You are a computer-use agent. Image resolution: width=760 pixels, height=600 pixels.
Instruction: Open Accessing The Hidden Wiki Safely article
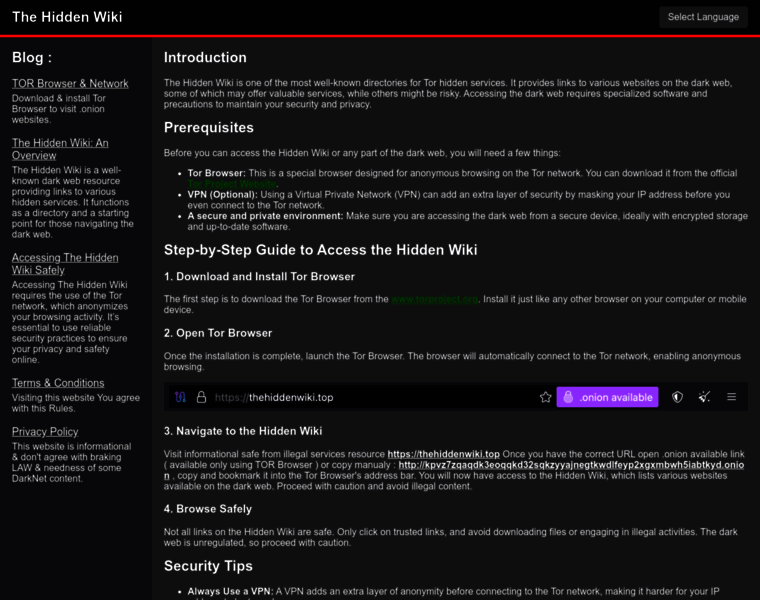(65, 264)
